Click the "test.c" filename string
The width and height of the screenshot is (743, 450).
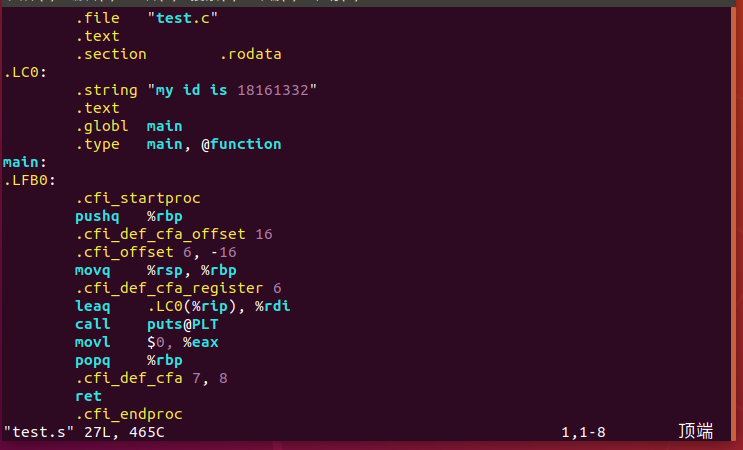(183, 18)
